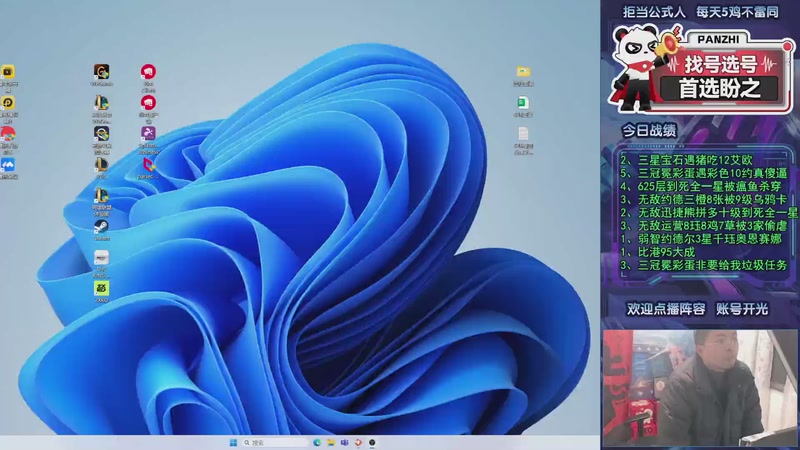Open the WeGame desktop shortcut

click(x=101, y=71)
